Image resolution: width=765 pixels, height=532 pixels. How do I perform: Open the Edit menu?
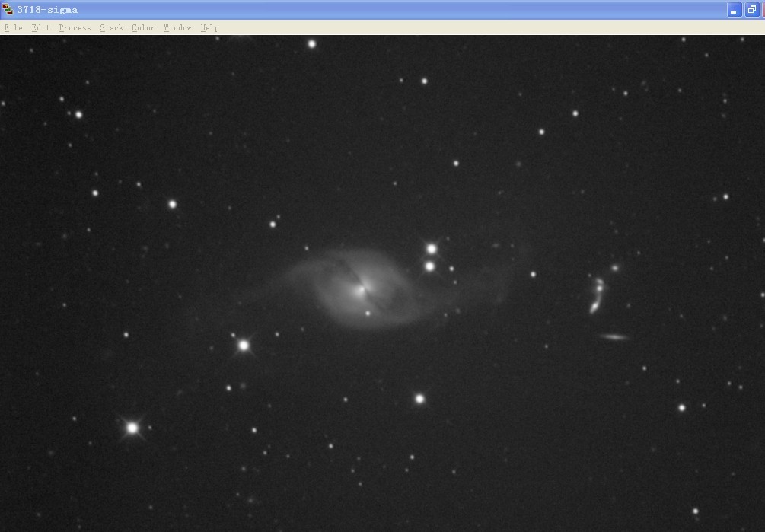40,28
